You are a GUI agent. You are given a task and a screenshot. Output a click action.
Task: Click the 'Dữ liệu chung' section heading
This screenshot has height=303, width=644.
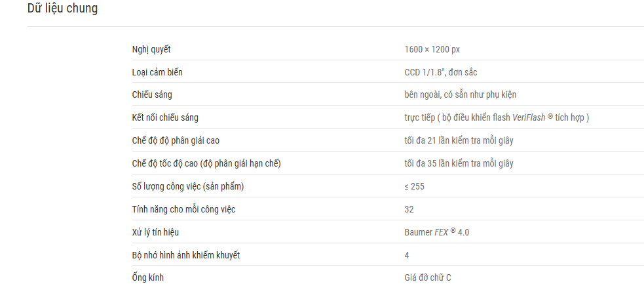coord(62,9)
